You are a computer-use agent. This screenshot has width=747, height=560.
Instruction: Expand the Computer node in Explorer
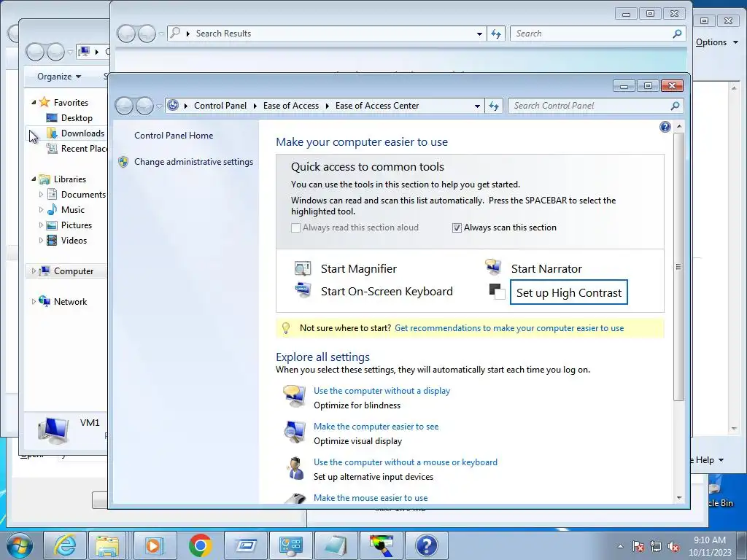pyautogui.click(x=34, y=271)
